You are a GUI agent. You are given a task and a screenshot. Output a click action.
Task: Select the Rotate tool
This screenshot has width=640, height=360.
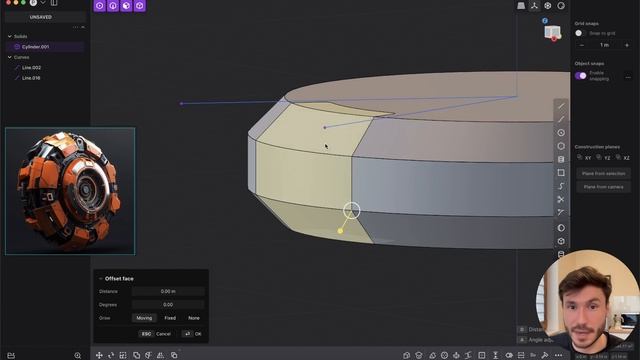click(111, 356)
